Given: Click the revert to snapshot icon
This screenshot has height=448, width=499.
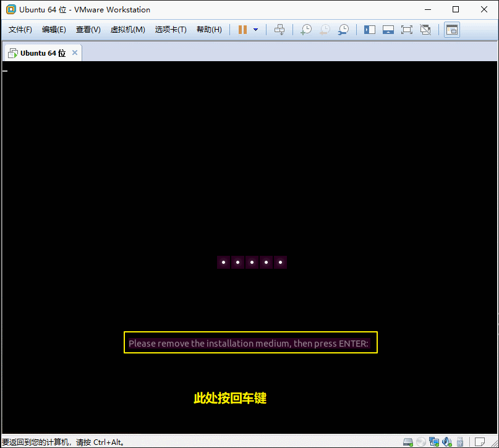Looking at the screenshot, I should tap(325, 30).
